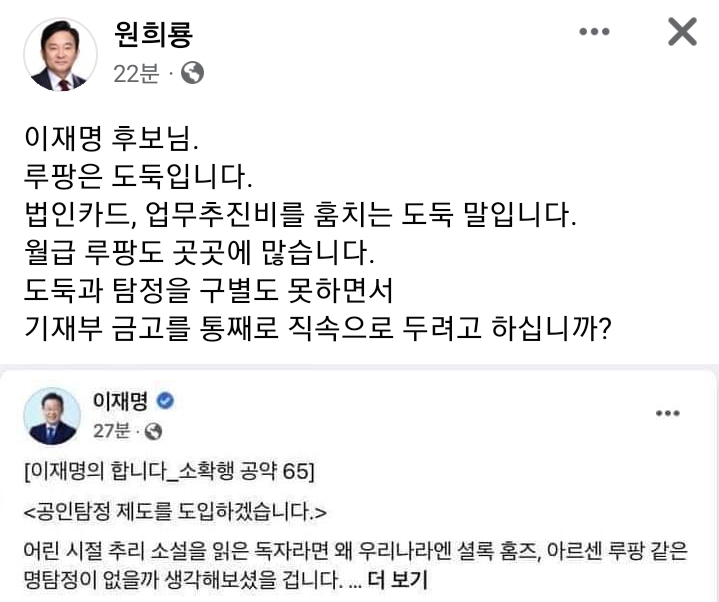Open 이재명's profile picture in shared post

[x=52, y=416]
